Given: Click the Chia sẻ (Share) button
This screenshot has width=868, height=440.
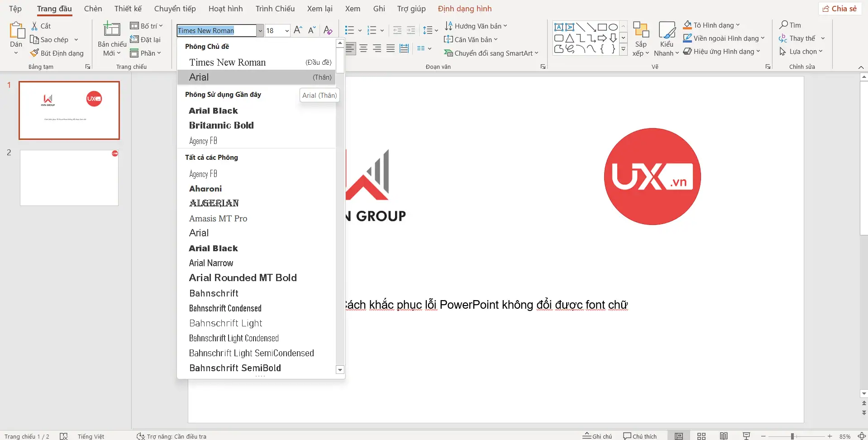Looking at the screenshot, I should (x=840, y=9).
